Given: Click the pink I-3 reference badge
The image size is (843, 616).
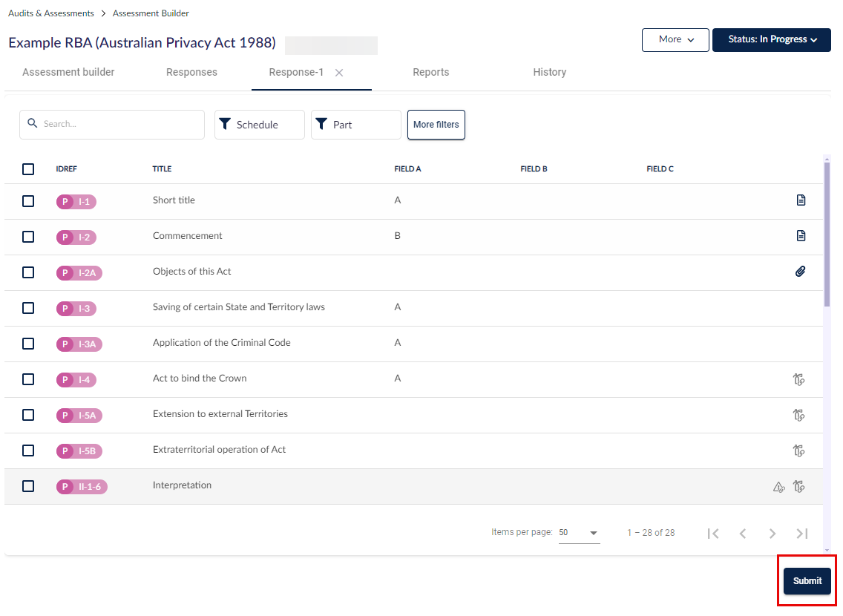Looking at the screenshot, I should (x=76, y=309).
